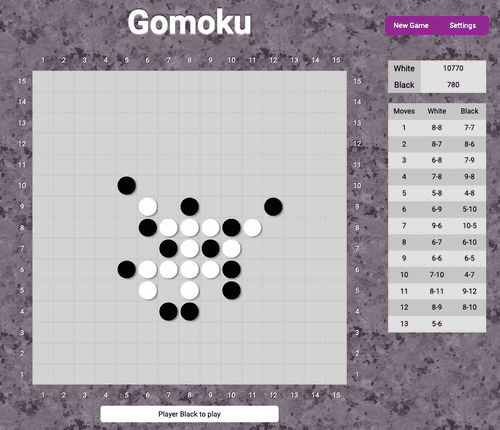Click the white stone at column 7, row 6
This screenshot has height=430, width=500.
[x=169, y=269]
